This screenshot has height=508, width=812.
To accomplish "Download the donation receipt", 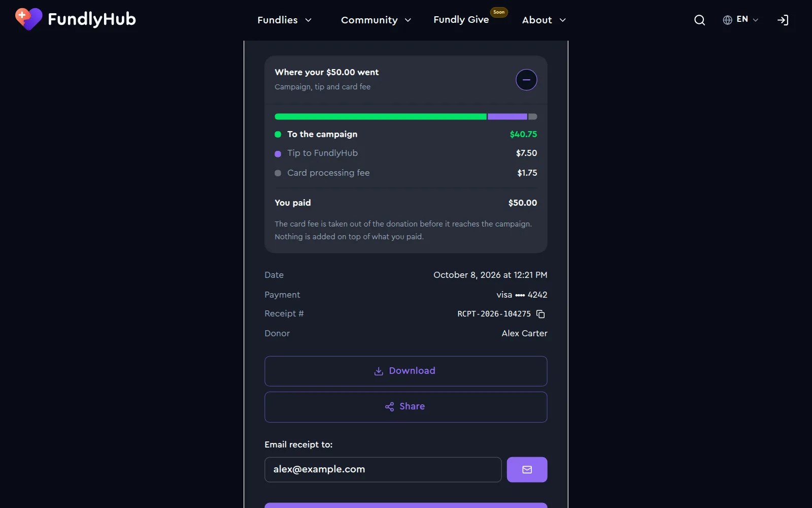I will tap(405, 371).
